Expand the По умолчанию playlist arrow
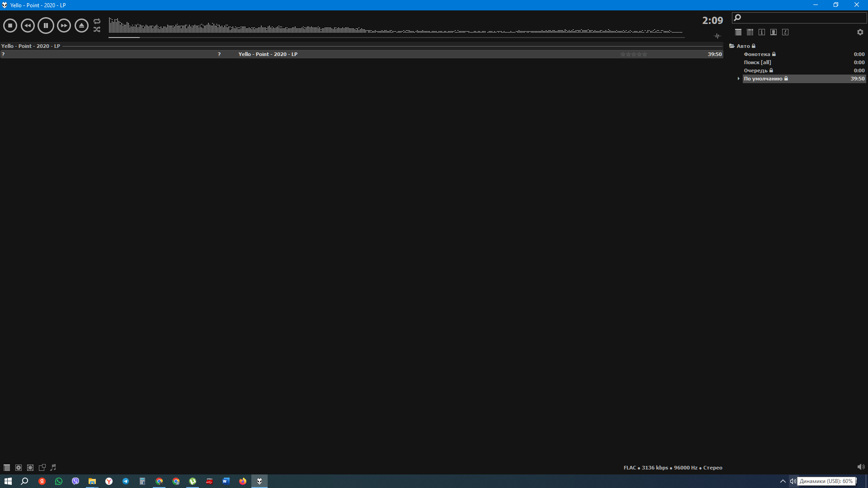The width and height of the screenshot is (868, 488). tap(739, 79)
